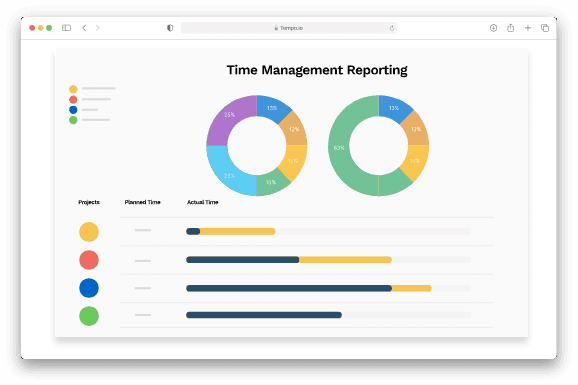Select the yellow legend dot
578x385 pixels.
(x=73, y=89)
